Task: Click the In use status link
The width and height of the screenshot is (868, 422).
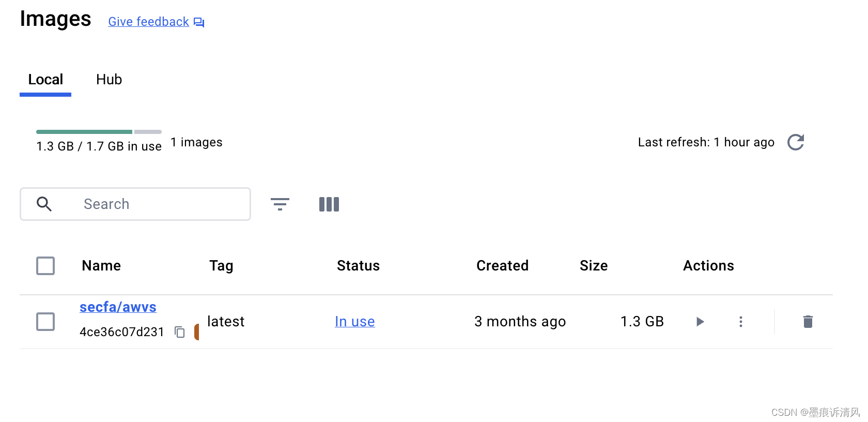Action: point(355,322)
